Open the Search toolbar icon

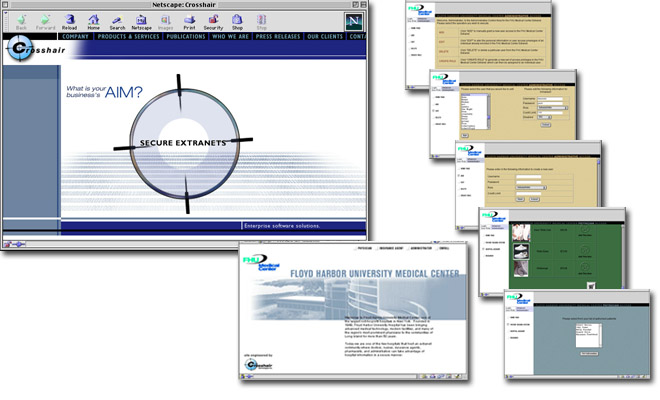click(117, 22)
